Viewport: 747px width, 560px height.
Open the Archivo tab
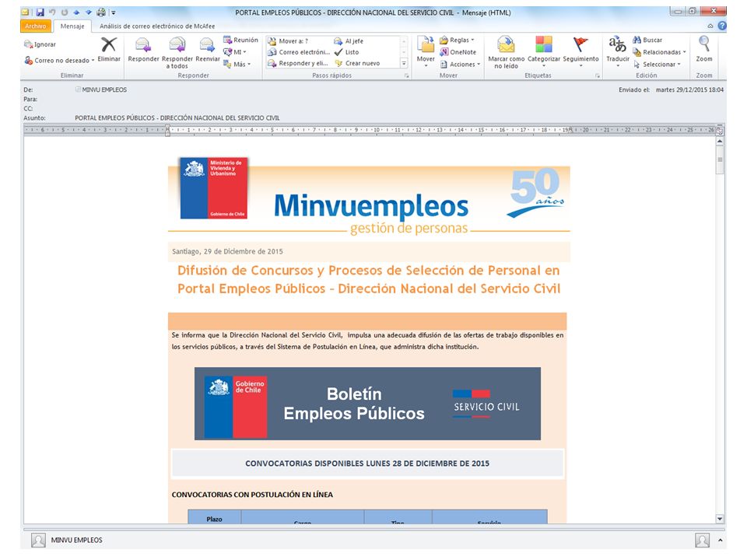click(36, 26)
